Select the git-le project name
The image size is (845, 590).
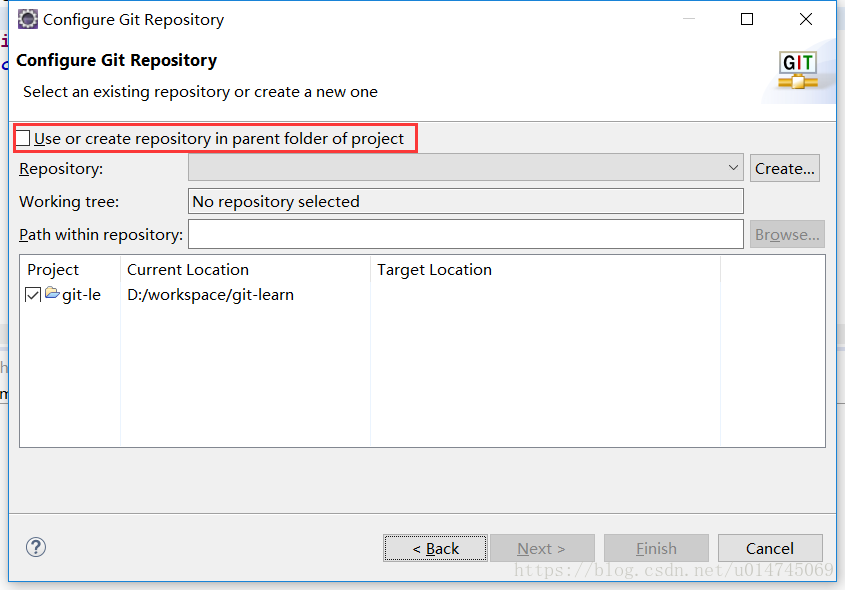click(x=81, y=295)
